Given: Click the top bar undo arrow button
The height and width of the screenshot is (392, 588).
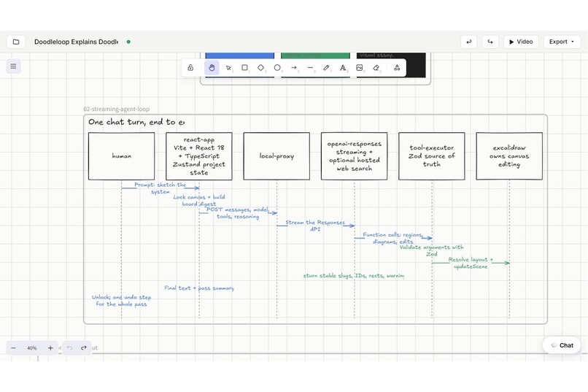Looking at the screenshot, I should 469,42.
